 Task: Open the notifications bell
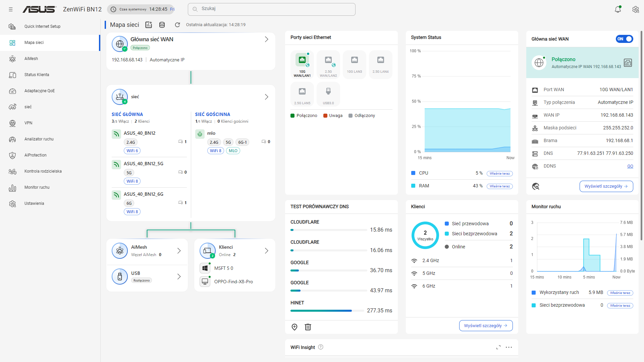618,9
